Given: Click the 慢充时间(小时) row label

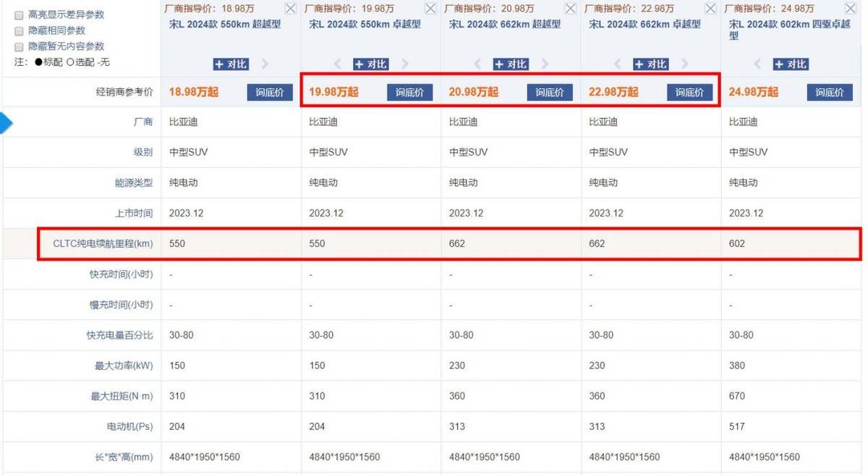Looking at the screenshot, I should (122, 305).
